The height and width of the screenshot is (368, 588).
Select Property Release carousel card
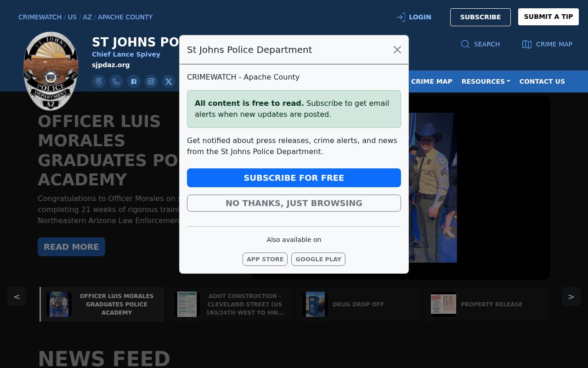pyautogui.click(x=486, y=304)
